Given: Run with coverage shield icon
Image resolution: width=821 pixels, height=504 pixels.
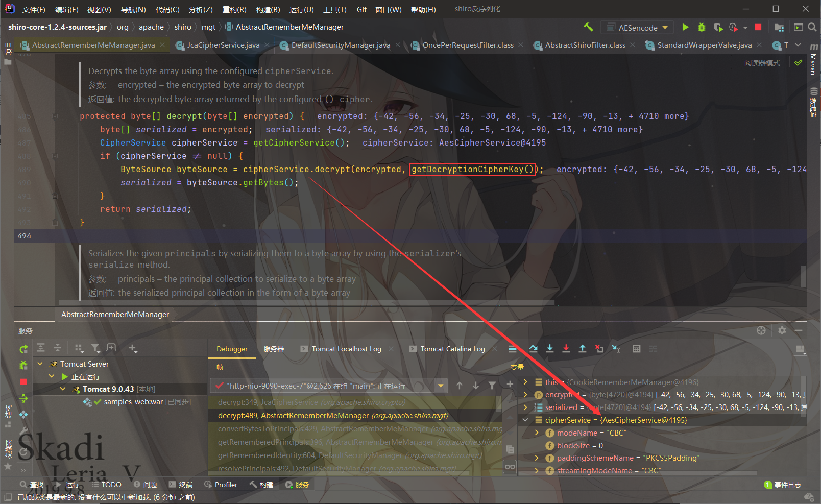Looking at the screenshot, I should coord(718,27).
